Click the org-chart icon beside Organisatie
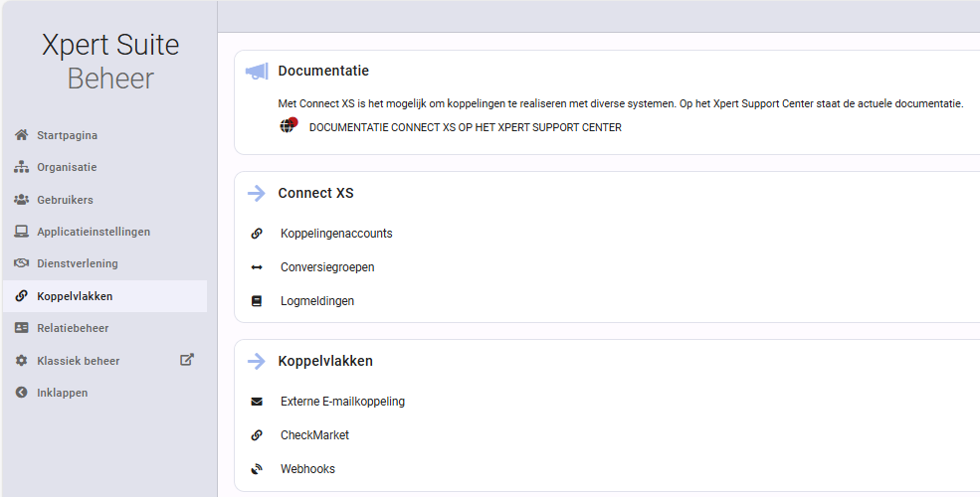980x497 pixels. 21,167
